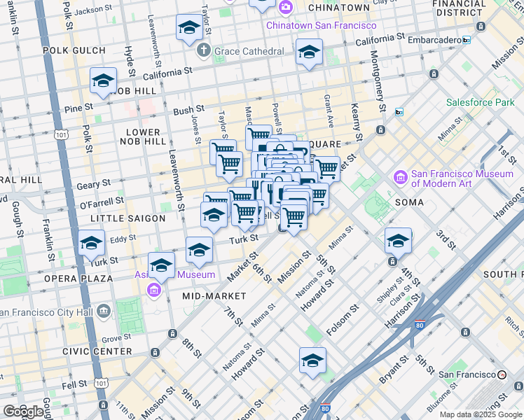Click the CHINATOWN neighborhood label
This screenshot has height=420, width=524.
pyautogui.click(x=339, y=8)
